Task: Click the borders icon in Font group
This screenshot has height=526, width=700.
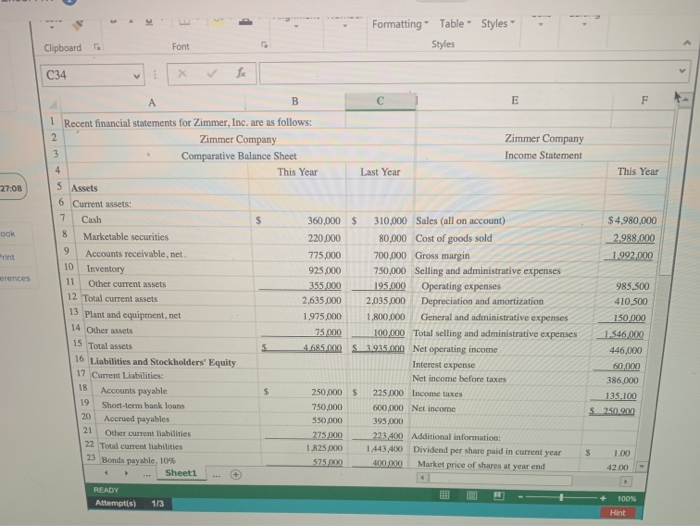Action: coord(184,21)
